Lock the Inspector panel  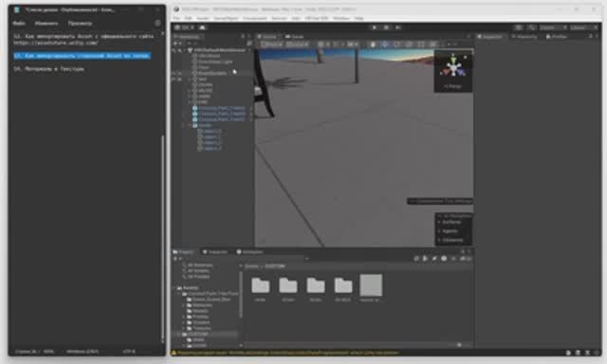[x=590, y=36]
